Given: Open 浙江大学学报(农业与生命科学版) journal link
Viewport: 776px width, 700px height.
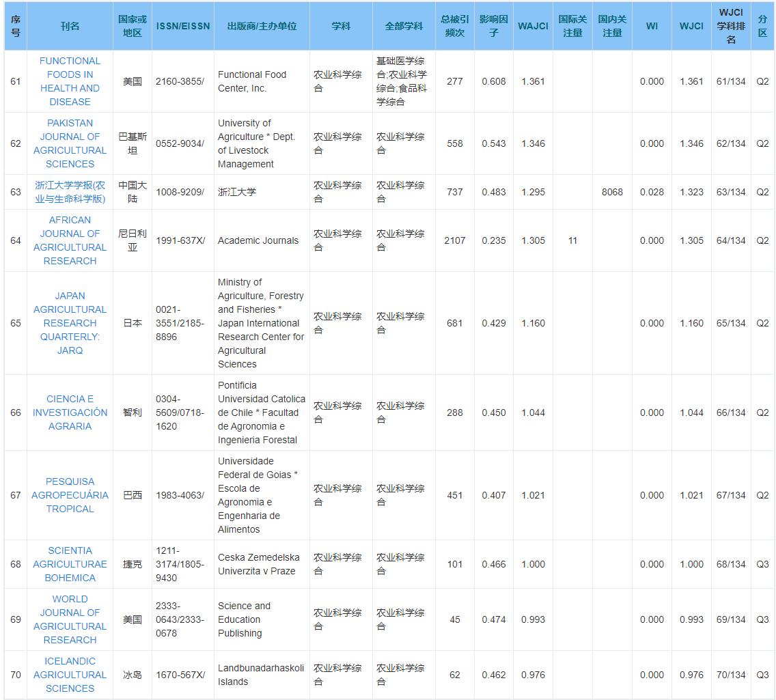Looking at the screenshot, I should tap(70, 192).
